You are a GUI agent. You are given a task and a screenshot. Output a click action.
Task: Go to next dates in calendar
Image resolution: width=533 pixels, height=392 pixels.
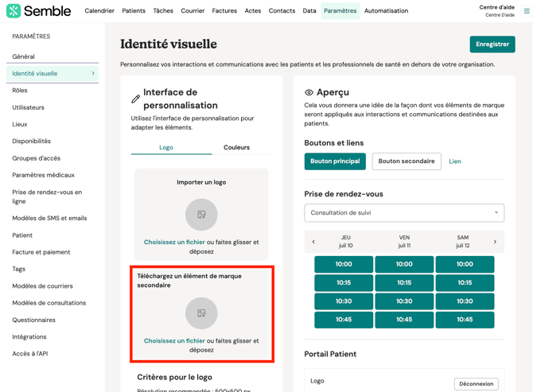495,242
